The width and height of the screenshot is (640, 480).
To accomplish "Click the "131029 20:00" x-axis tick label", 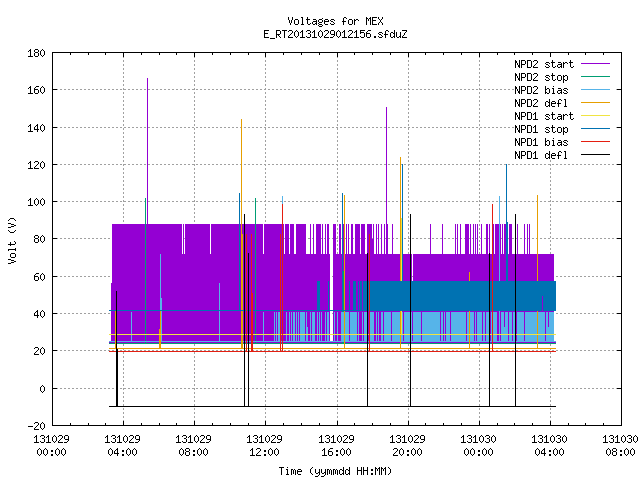I will coord(407,446).
